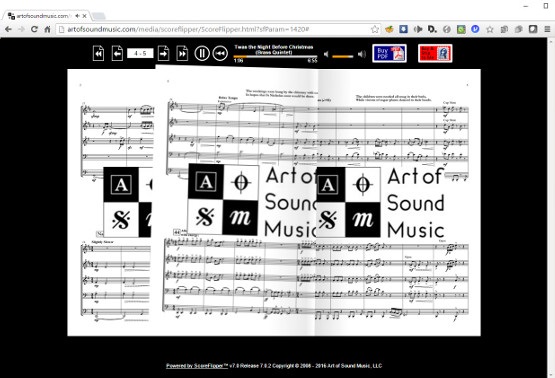Go back in the browser
This screenshot has height=378, width=555.
(8, 29)
